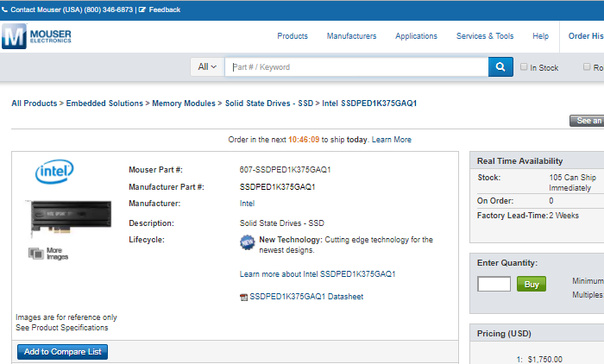Click the Learn More shipping link

tap(392, 140)
